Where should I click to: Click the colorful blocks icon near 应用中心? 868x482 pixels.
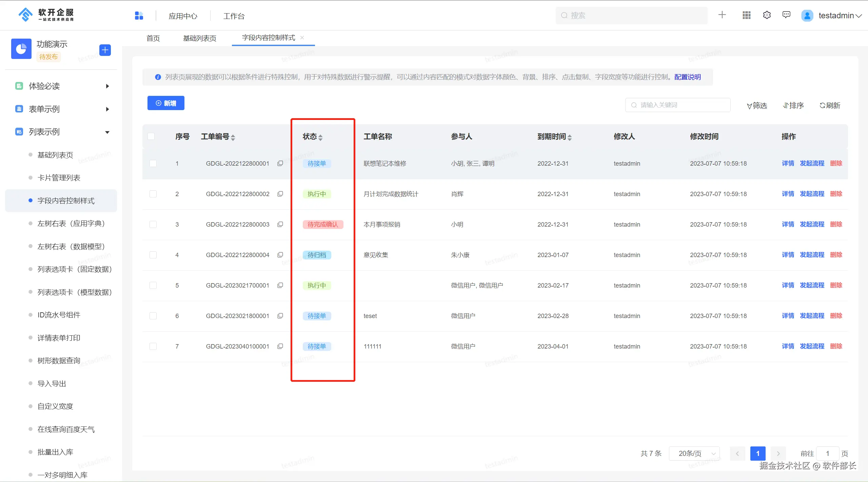pyautogui.click(x=139, y=16)
